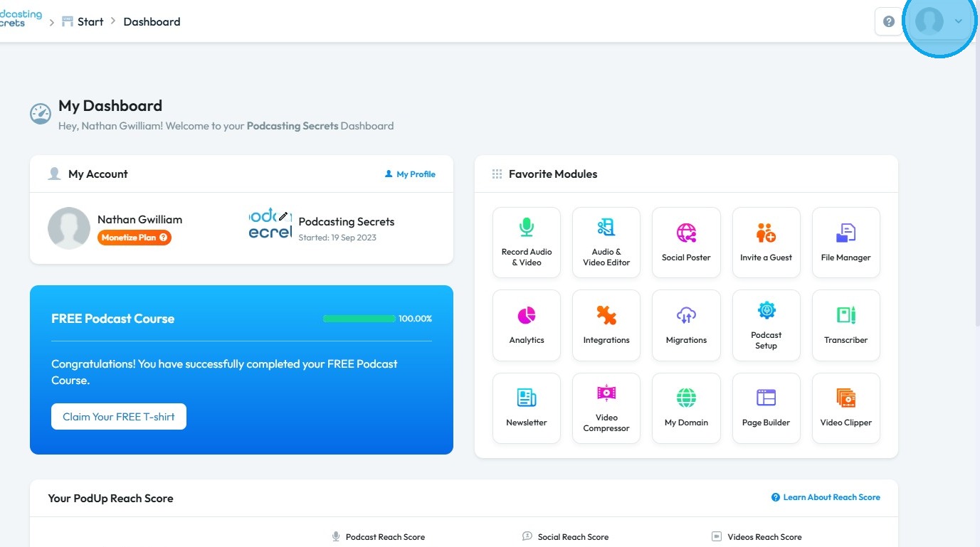Screen dimensions: 980x547
Task: Click the pencil edit icon on podcast logo
Action: pos(283,216)
